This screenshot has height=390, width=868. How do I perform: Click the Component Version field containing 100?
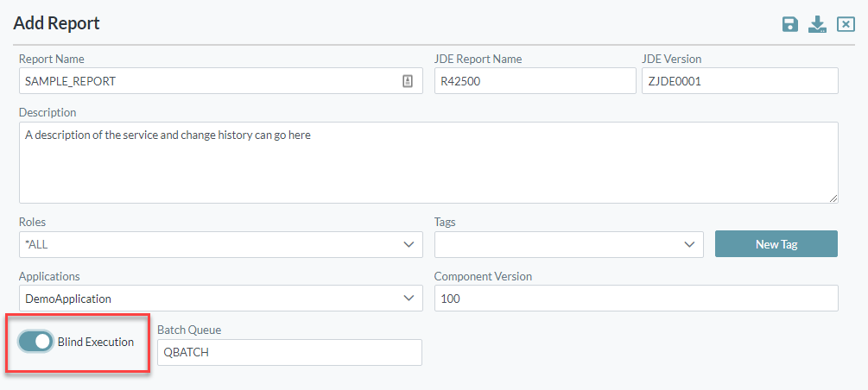click(636, 299)
